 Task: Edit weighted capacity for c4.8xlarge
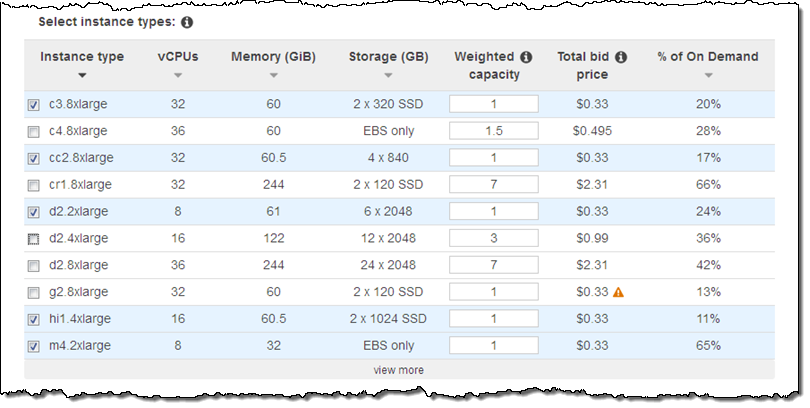(x=494, y=131)
